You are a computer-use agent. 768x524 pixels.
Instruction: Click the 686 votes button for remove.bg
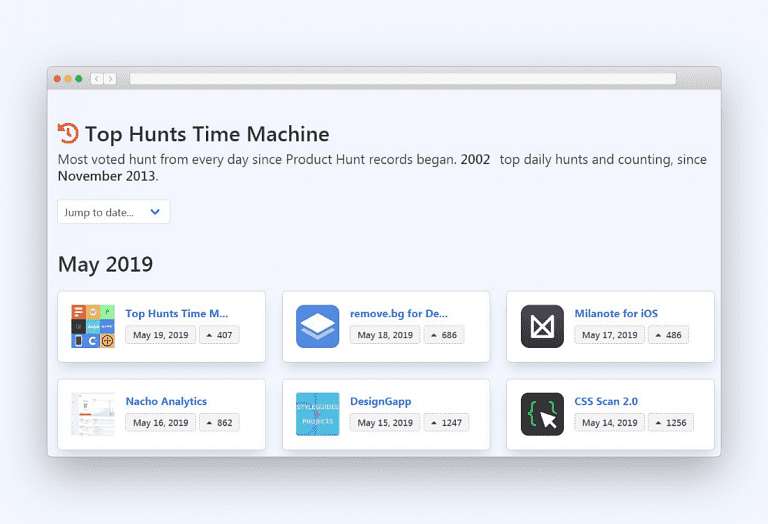[443, 335]
